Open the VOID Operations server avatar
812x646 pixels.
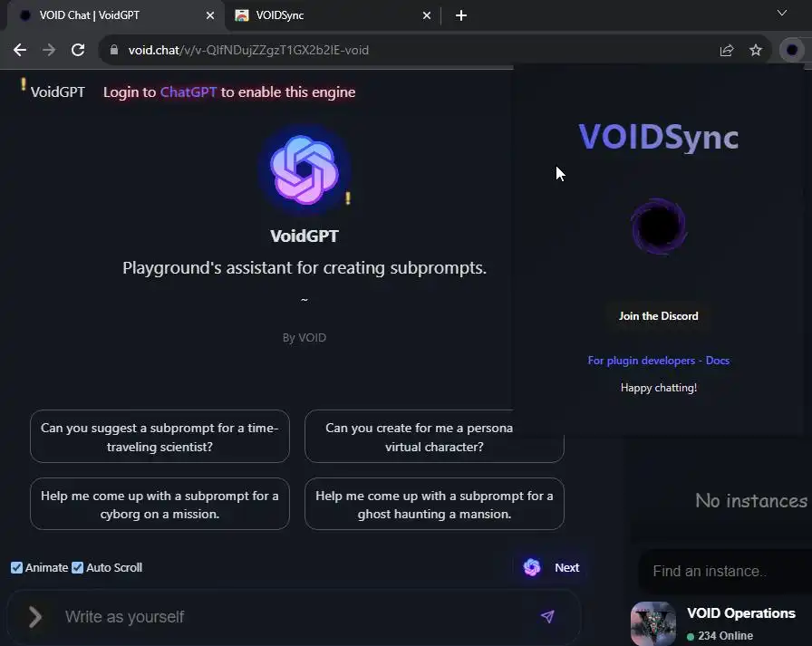(x=653, y=623)
